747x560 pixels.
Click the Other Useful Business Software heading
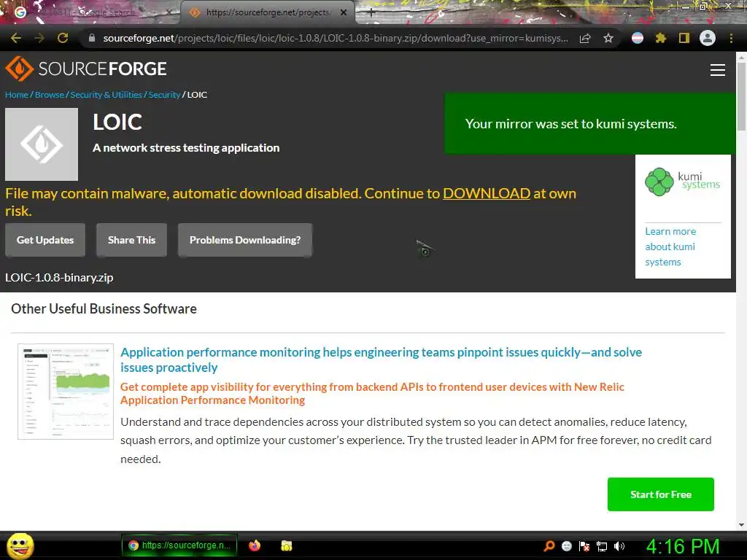click(104, 308)
